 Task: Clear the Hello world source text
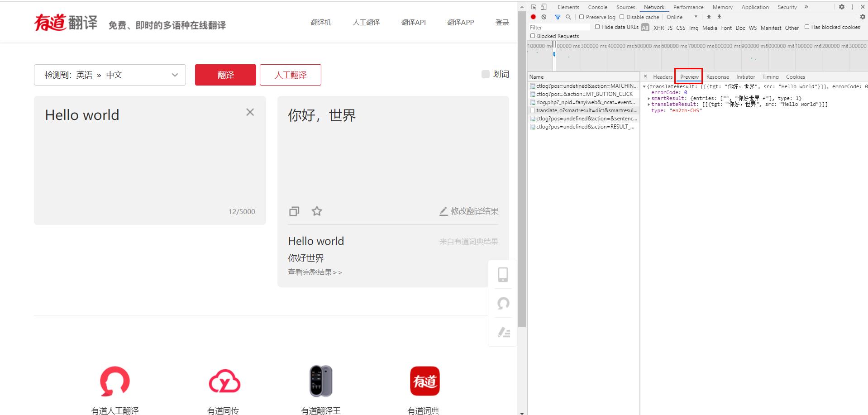250,112
